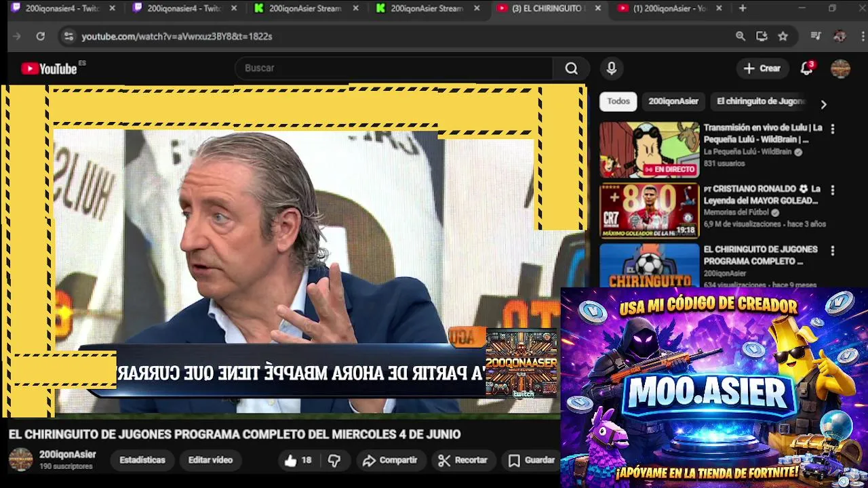Open Chrome media controls icon
This screenshot has width=868, height=488.
[x=816, y=37]
